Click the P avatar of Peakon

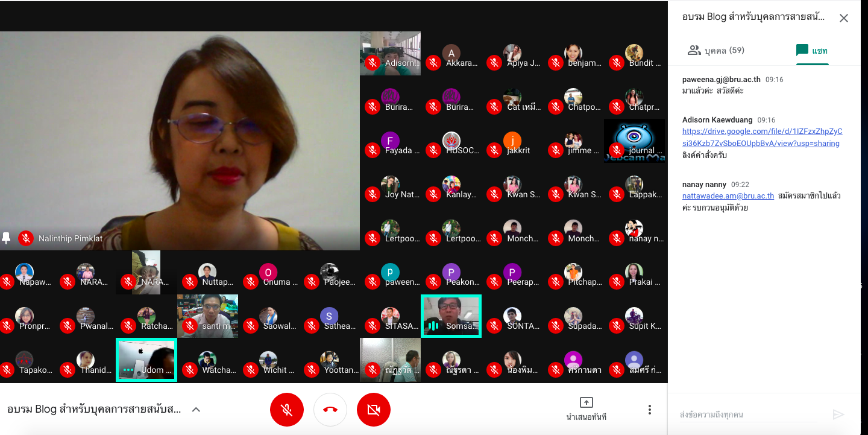(451, 272)
